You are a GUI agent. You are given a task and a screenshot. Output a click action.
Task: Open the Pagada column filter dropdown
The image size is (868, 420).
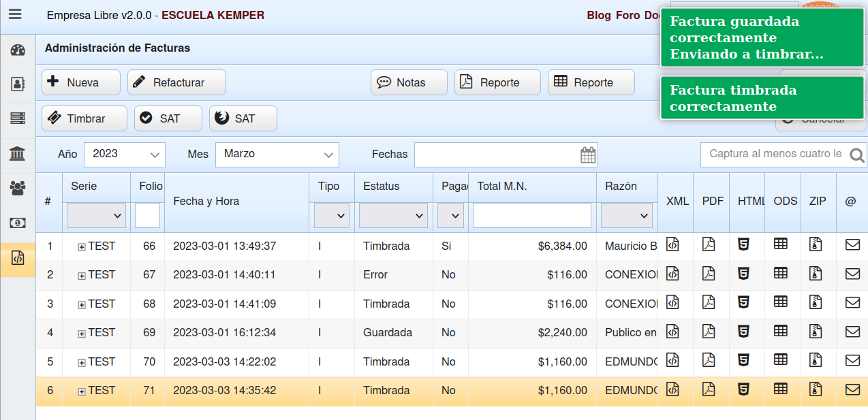tap(450, 216)
